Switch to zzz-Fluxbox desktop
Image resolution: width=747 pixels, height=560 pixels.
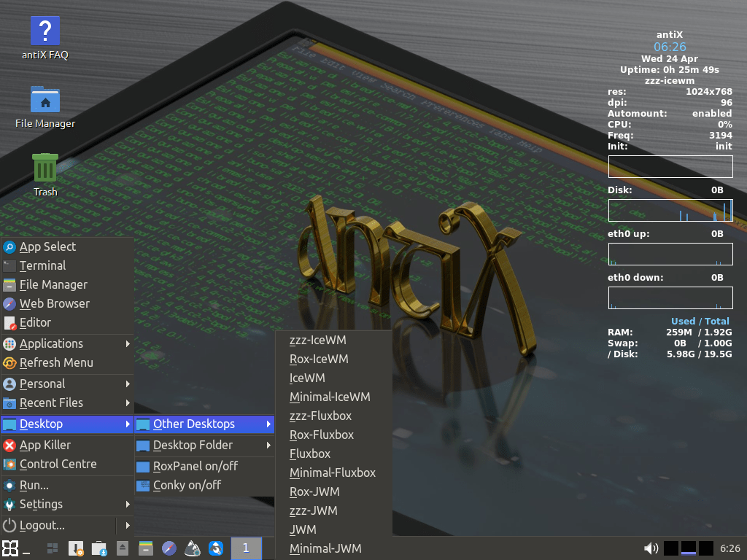pyautogui.click(x=333, y=416)
